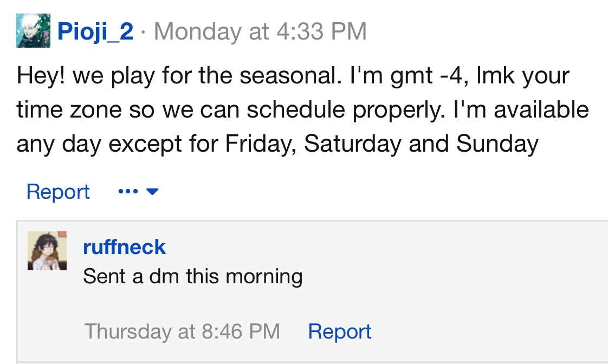Report Pioji_2's comment
The width and height of the screenshot is (608, 364).
coord(58,192)
